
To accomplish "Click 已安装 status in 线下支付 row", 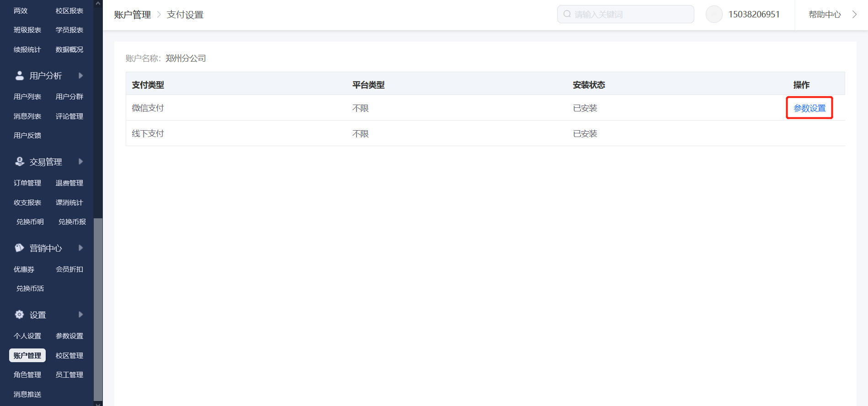I will [585, 134].
